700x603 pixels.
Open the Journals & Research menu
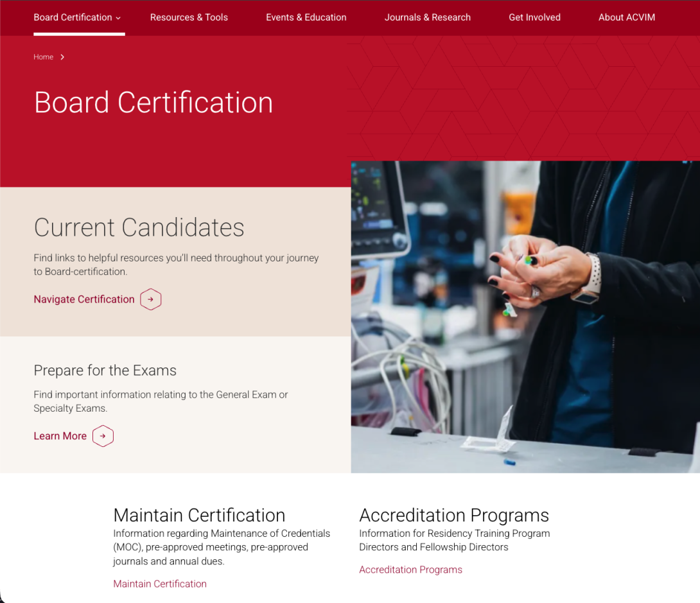click(x=428, y=17)
